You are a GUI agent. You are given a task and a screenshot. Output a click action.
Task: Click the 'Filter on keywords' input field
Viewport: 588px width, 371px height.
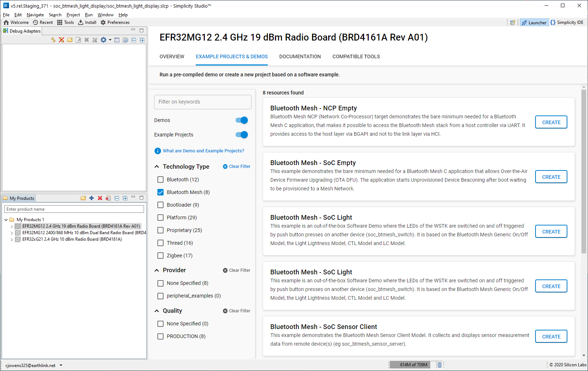click(x=203, y=102)
